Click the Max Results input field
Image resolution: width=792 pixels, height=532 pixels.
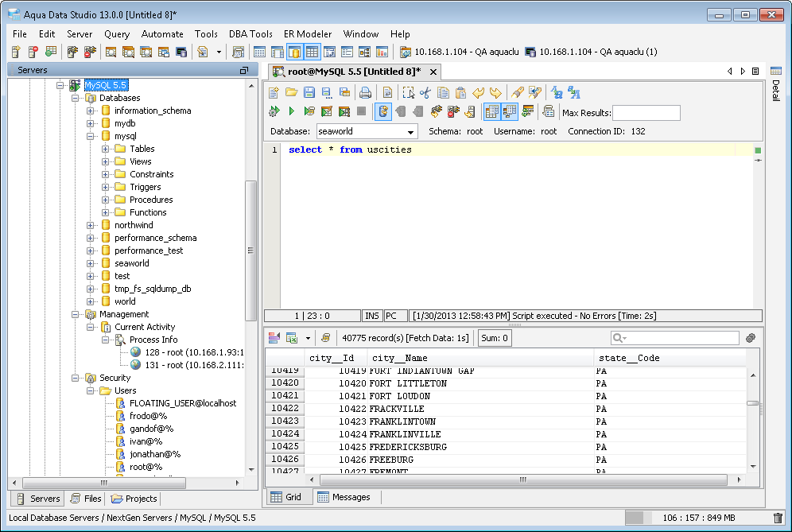[x=646, y=113]
